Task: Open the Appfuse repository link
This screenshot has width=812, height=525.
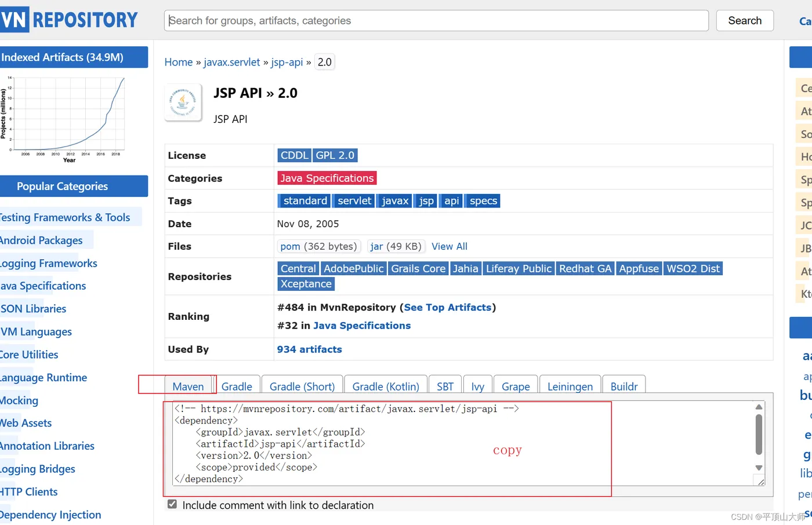Action: pos(639,268)
